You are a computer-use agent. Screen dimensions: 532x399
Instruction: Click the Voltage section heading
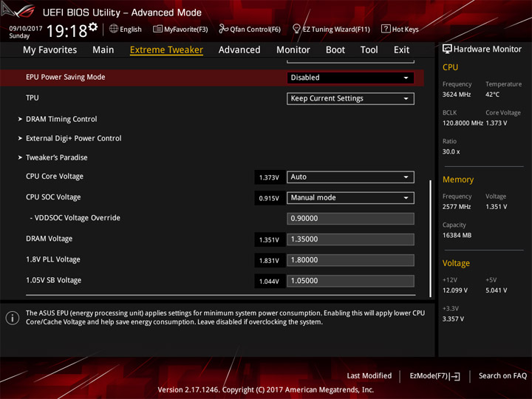coord(456,263)
